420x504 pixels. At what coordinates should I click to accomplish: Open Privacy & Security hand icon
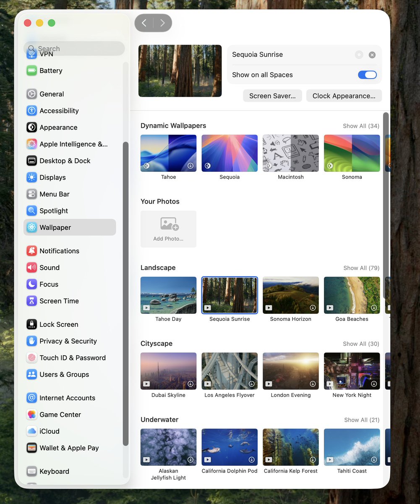32,341
